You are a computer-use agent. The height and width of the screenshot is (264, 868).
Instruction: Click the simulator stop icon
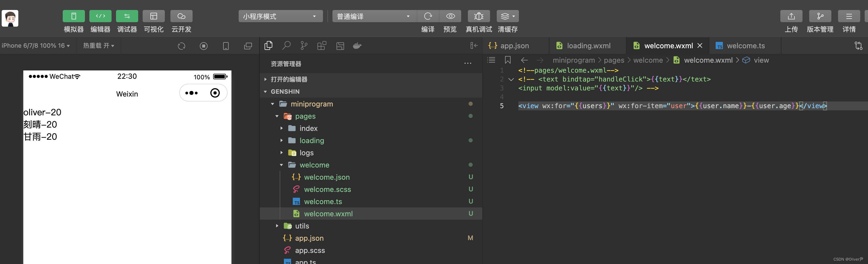point(203,46)
